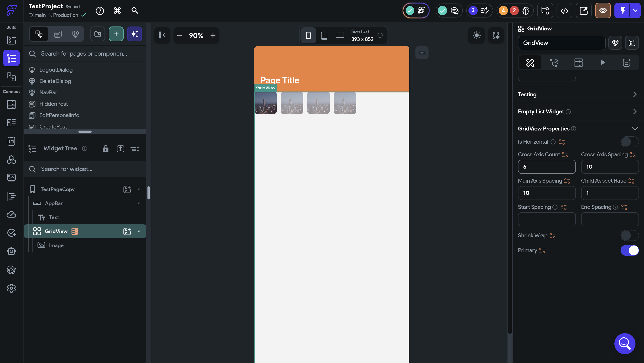
Task: Open the developer code view icon
Action: click(564, 11)
